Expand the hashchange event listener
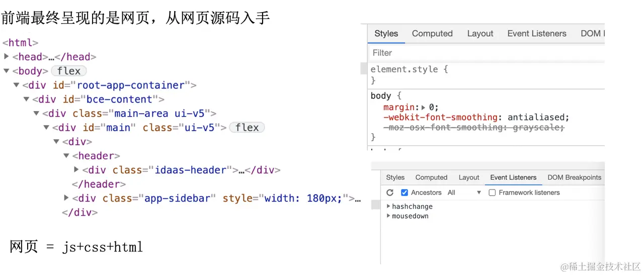The image size is (644, 275). 388,206
